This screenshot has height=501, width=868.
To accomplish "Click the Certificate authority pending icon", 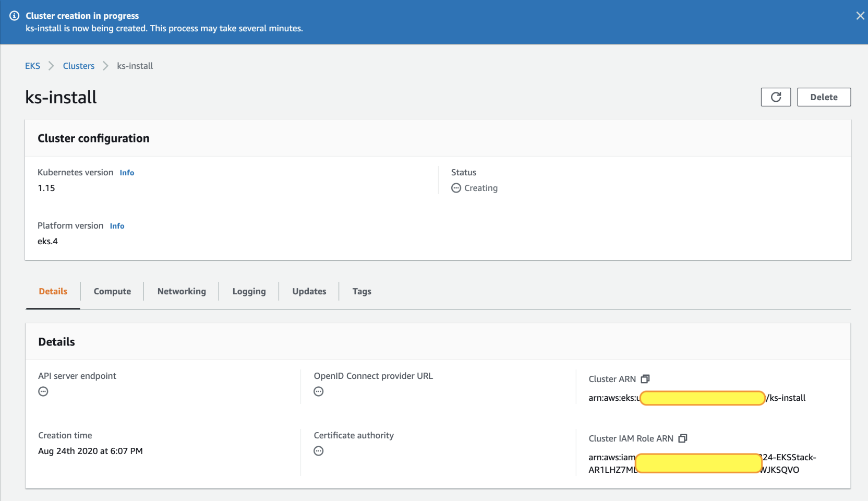I will click(x=319, y=451).
